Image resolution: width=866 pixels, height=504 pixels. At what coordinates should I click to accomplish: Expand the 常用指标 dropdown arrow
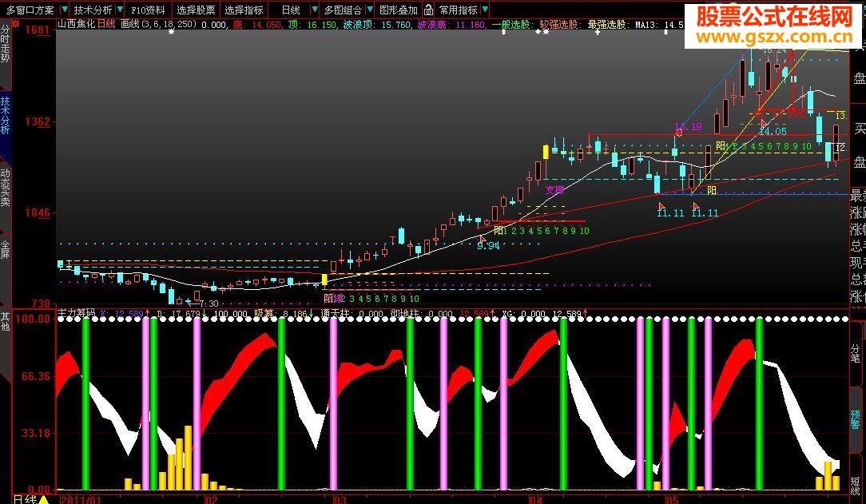pos(485,10)
